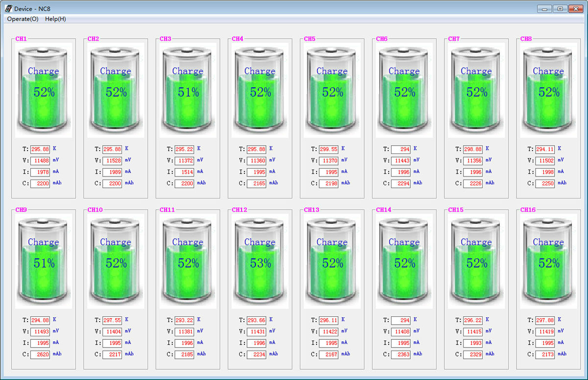Click the CH8 battery charge graphic
This screenshot has width=588, height=380.
tap(548, 90)
